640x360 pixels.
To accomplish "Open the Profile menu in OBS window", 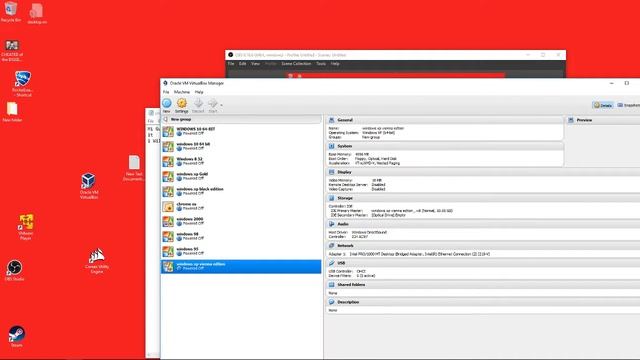I will 271,64.
